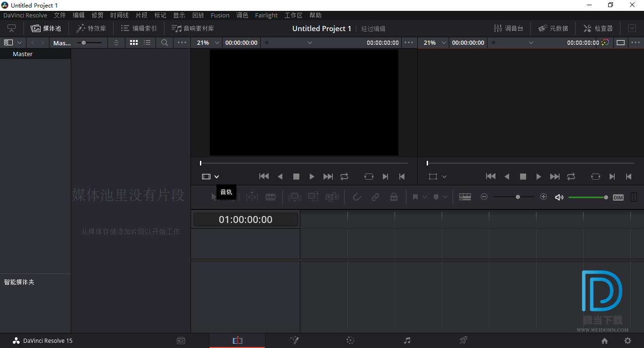Open the 音响素材库 sound library

point(192,28)
